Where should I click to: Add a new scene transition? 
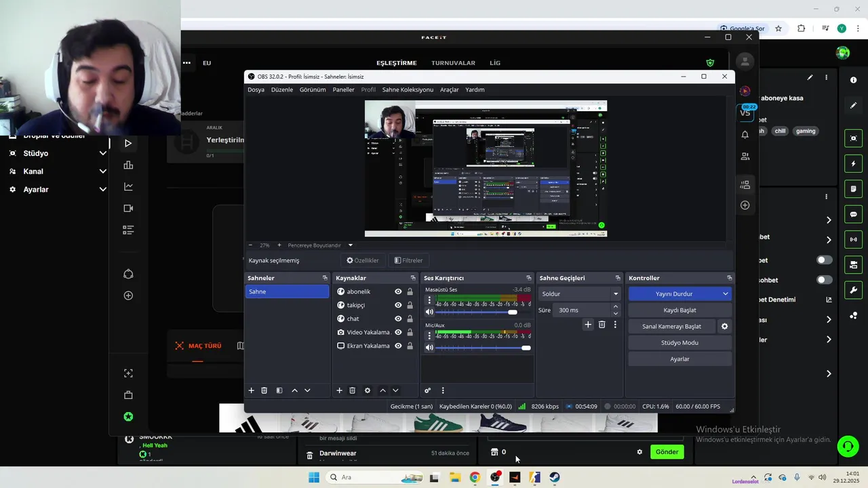click(x=588, y=325)
